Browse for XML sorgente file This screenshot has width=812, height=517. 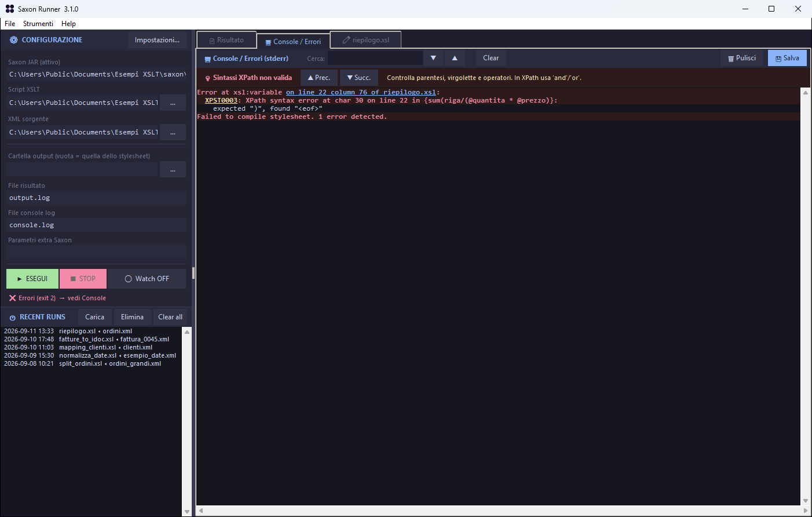173,132
